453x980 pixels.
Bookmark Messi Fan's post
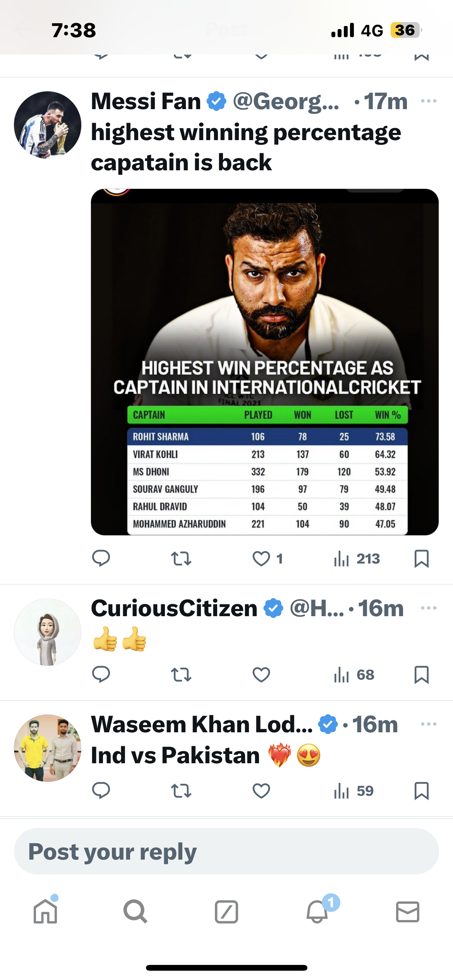click(x=421, y=559)
